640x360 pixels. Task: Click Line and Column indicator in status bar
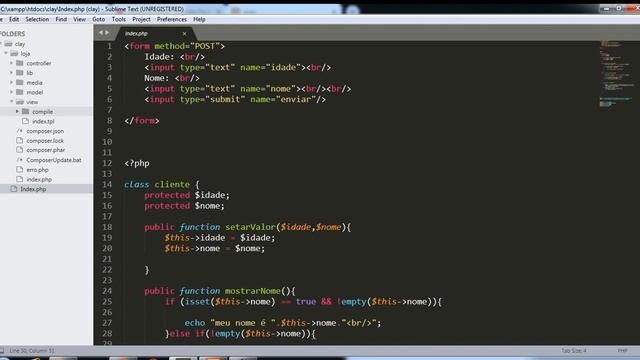click(32, 351)
